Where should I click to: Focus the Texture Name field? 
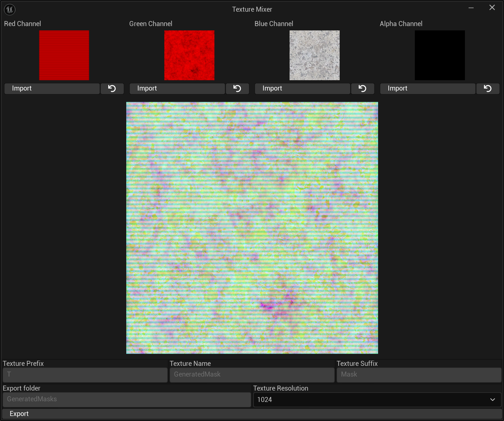(x=252, y=375)
